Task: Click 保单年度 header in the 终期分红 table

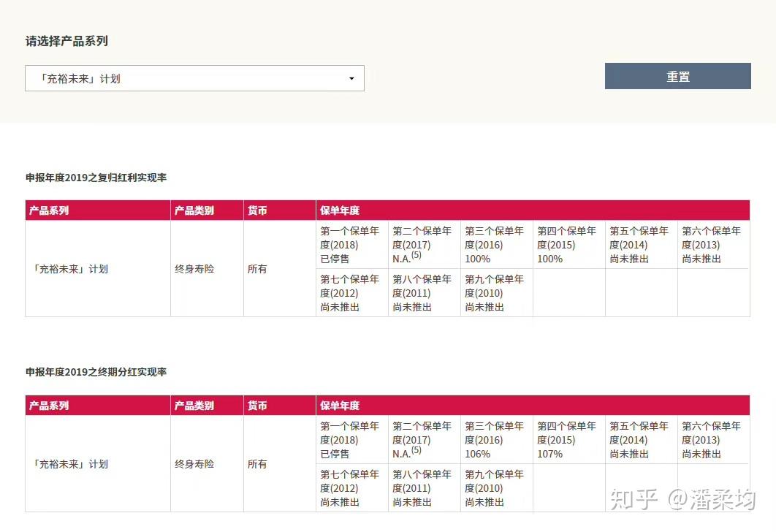Action: coord(533,406)
